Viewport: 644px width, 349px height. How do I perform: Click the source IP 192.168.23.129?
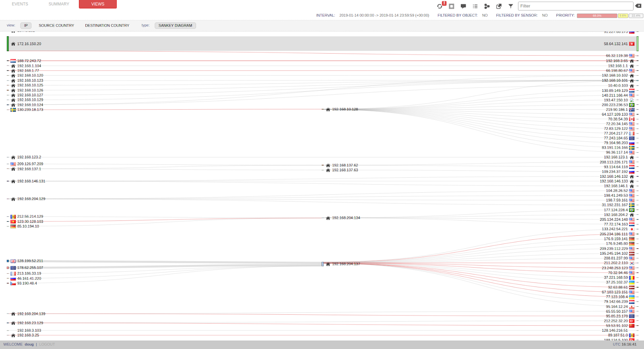pos(30,323)
